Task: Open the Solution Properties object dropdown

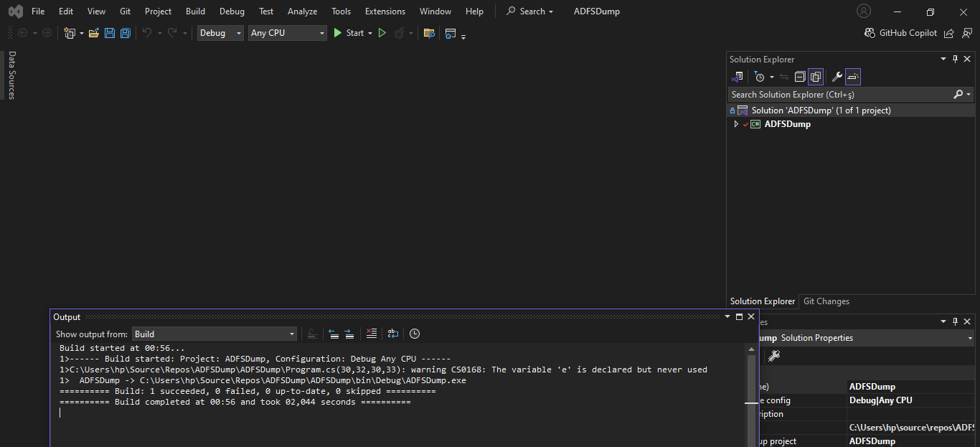Action: (x=971, y=338)
